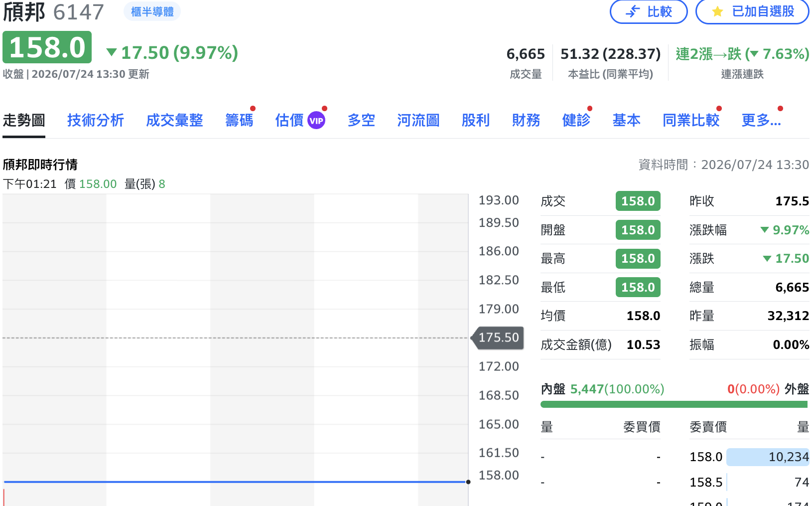812x506 pixels.
Task: Click the 昨量 32,312 value
Action: 788,316
